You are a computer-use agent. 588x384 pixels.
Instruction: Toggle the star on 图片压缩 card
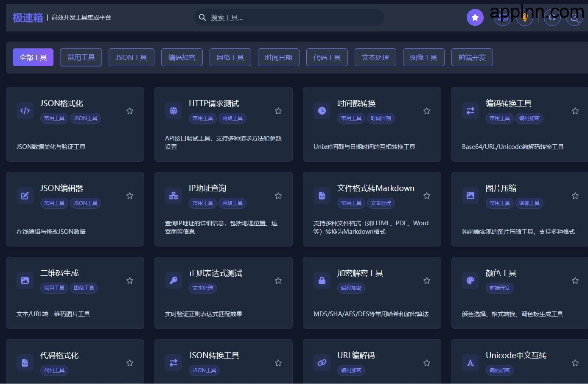pos(575,196)
